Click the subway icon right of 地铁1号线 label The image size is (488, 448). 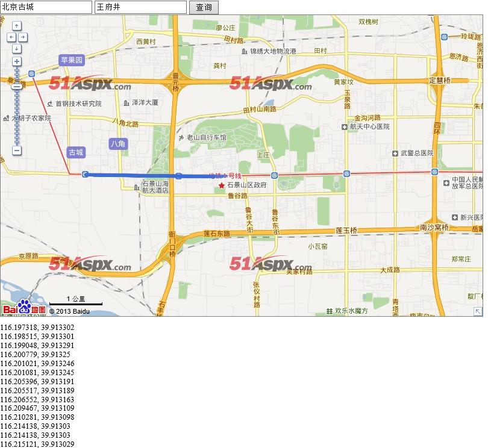tap(274, 175)
